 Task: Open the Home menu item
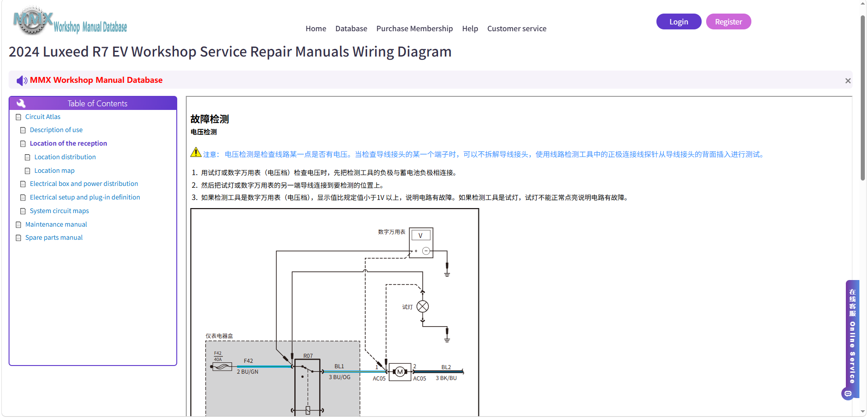(x=316, y=28)
